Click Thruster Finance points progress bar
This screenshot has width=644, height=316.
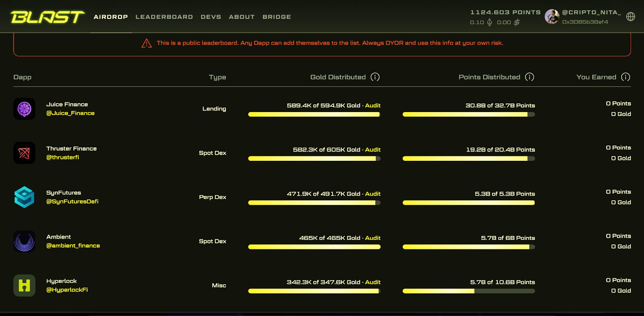469,158
